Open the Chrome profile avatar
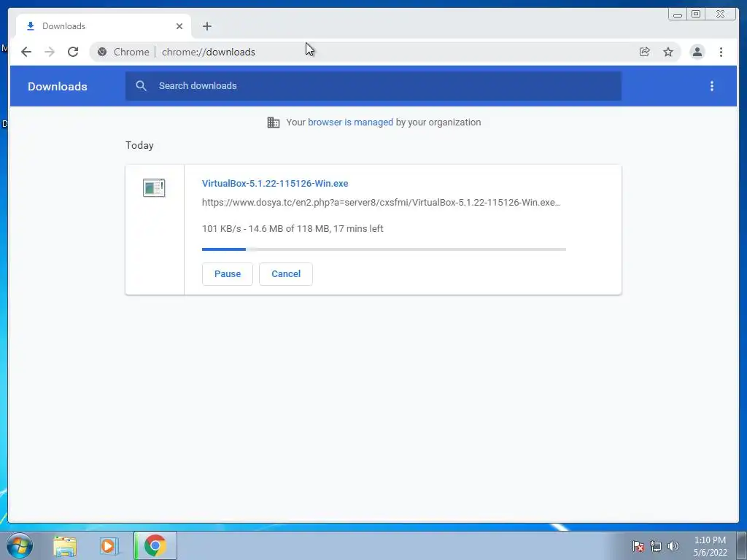 [x=697, y=52]
